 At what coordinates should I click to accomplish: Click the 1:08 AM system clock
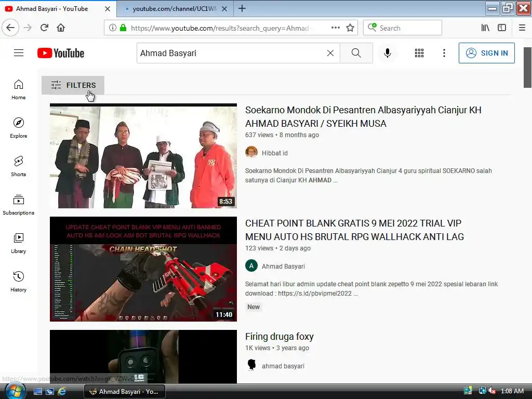512,391
